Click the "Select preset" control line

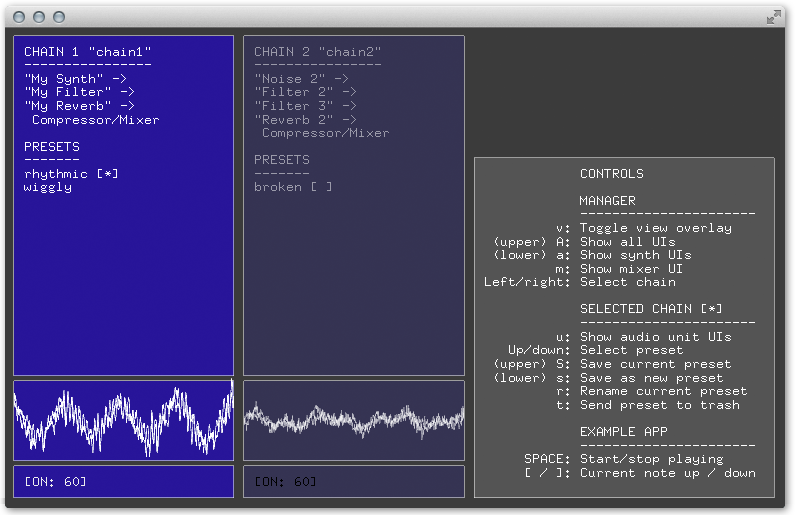pos(595,350)
